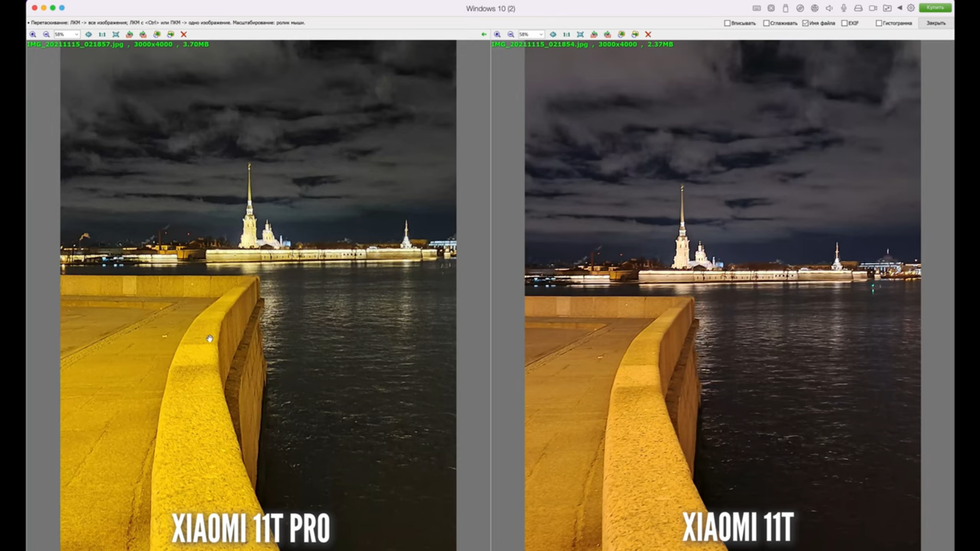The width and height of the screenshot is (980, 551).
Task: Open Parallels keyboard icon in title bar
Action: [x=756, y=8]
